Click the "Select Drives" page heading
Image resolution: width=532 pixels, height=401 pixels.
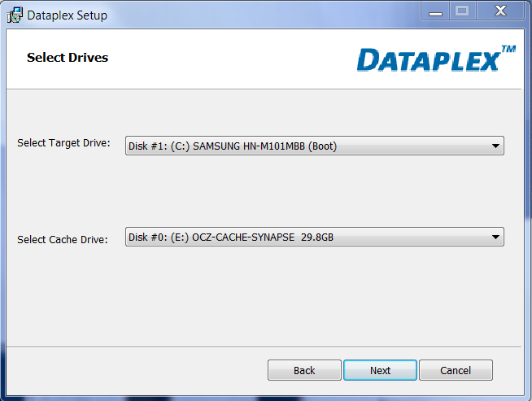(68, 58)
